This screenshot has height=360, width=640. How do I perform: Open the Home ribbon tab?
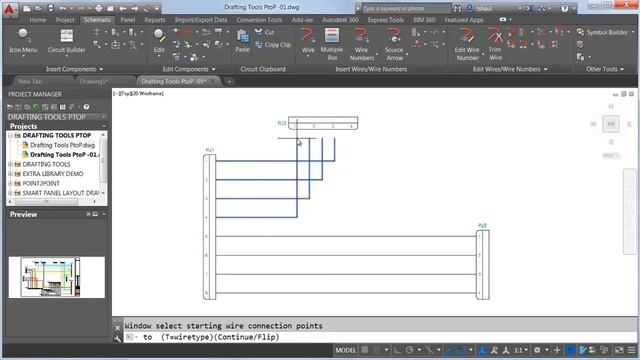[x=38, y=20]
